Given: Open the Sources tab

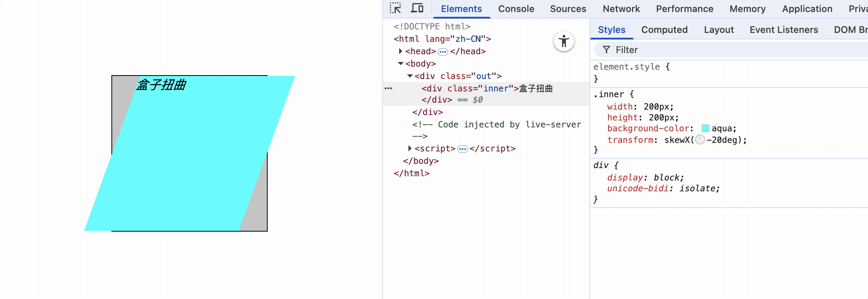Looking at the screenshot, I should (568, 9).
